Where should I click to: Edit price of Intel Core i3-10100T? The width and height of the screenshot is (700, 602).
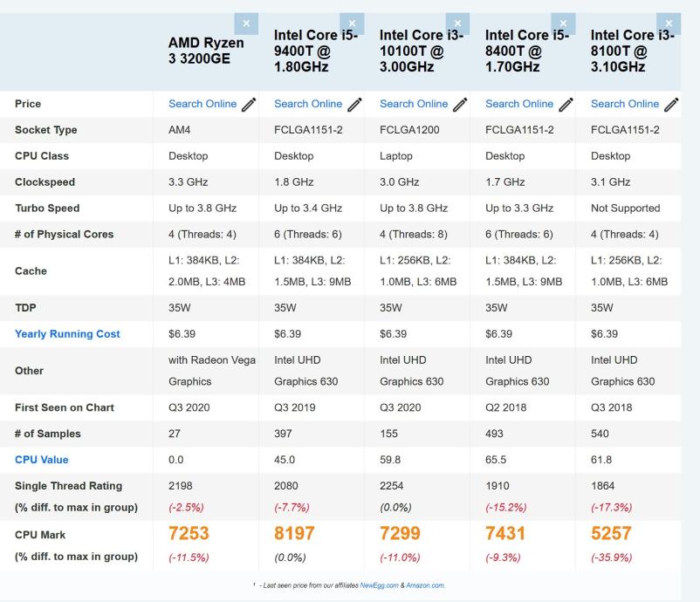coord(460,105)
